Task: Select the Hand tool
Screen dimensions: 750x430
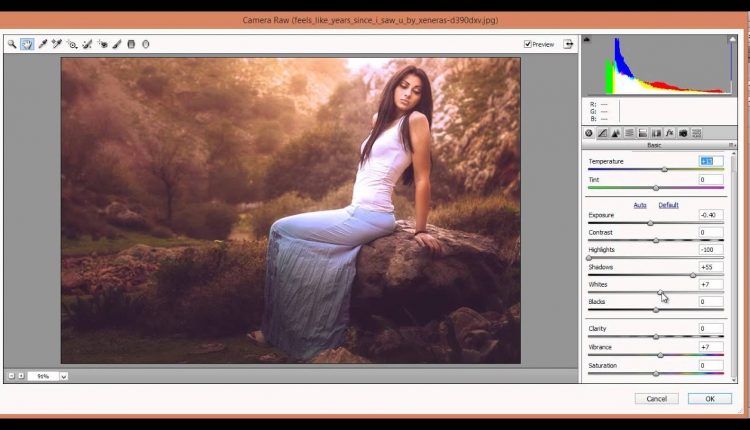Action: coord(27,44)
